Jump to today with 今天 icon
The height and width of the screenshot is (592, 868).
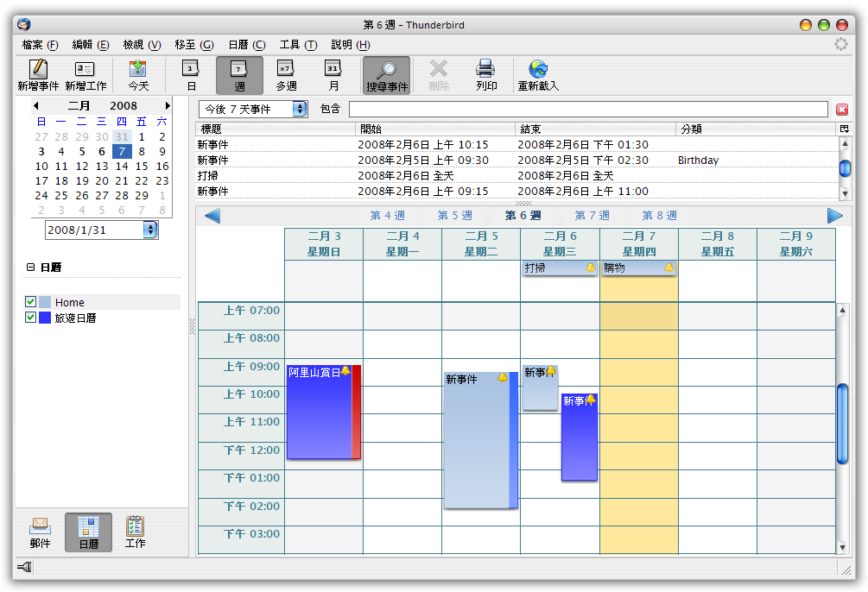[x=138, y=70]
